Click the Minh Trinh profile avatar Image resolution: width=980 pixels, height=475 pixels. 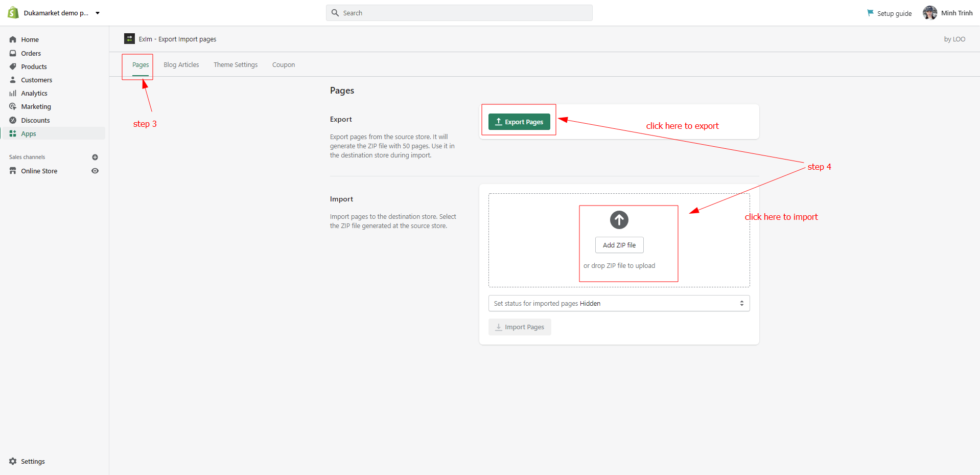click(x=929, y=13)
